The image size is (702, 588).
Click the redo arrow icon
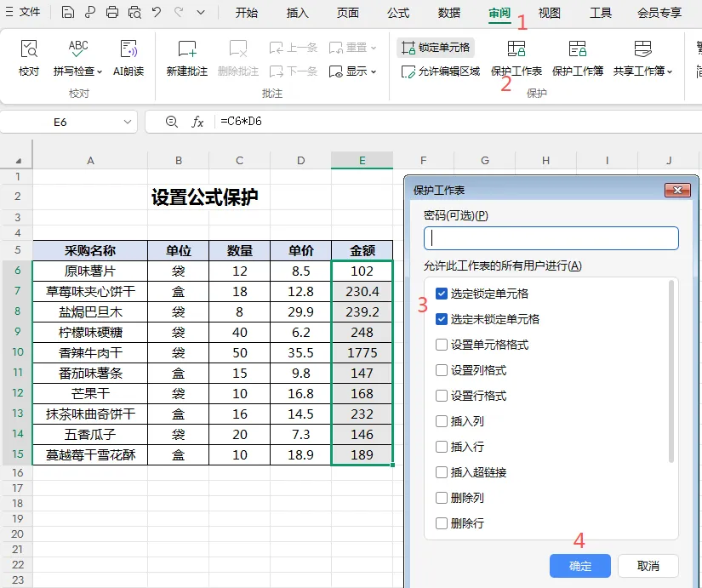pyautogui.click(x=179, y=12)
